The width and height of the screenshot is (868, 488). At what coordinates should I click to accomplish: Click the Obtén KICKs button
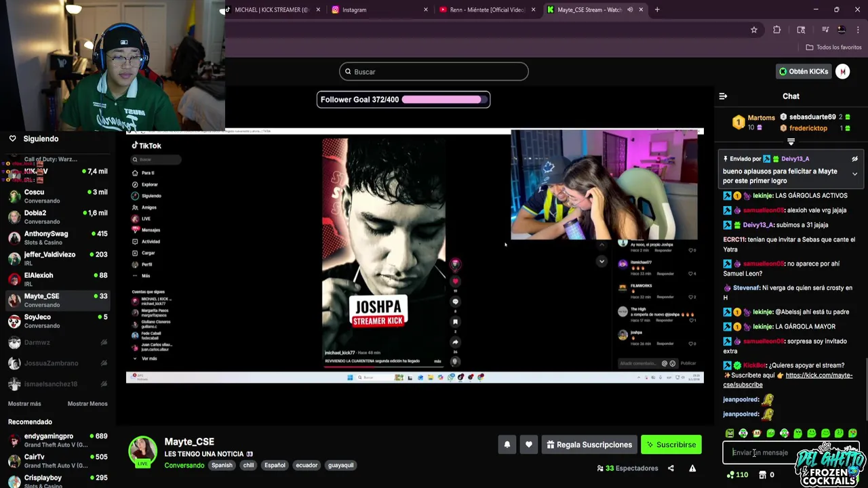[804, 71]
